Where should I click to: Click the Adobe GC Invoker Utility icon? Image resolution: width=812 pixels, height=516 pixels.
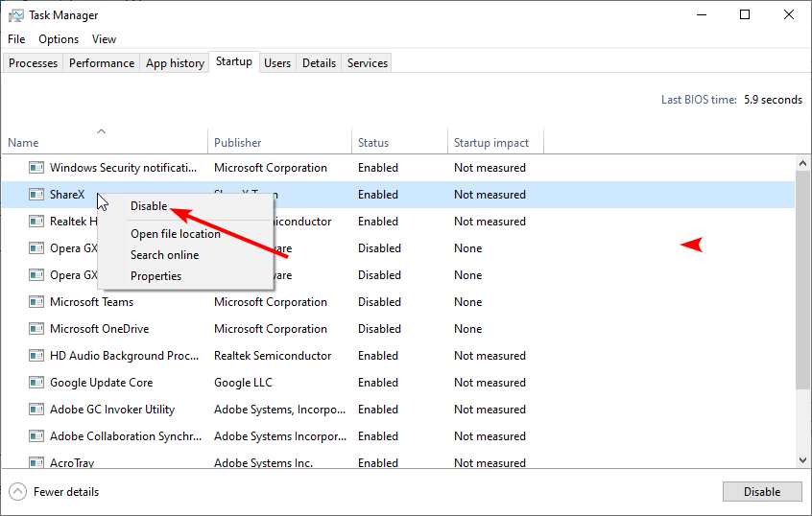(36, 410)
